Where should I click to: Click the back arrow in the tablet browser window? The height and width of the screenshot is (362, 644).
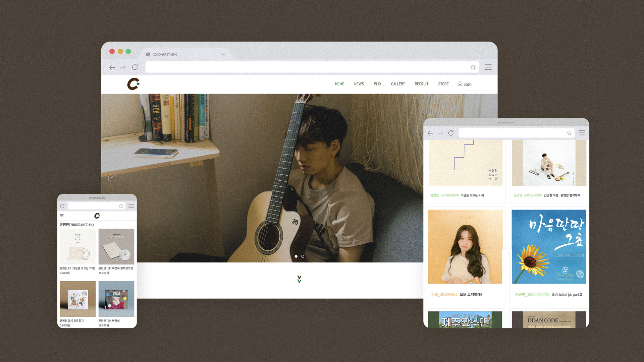pyautogui.click(x=430, y=133)
